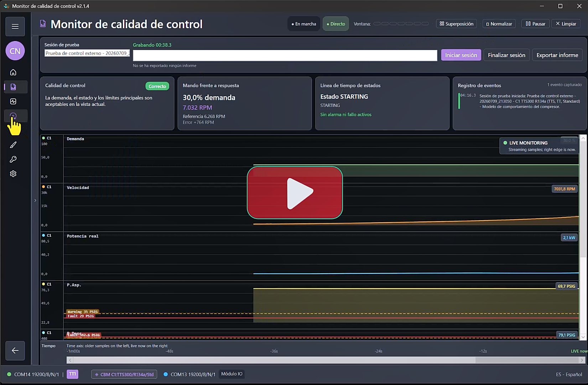Toggle the Directo live mode pill
This screenshot has height=385, width=588.
click(x=336, y=24)
